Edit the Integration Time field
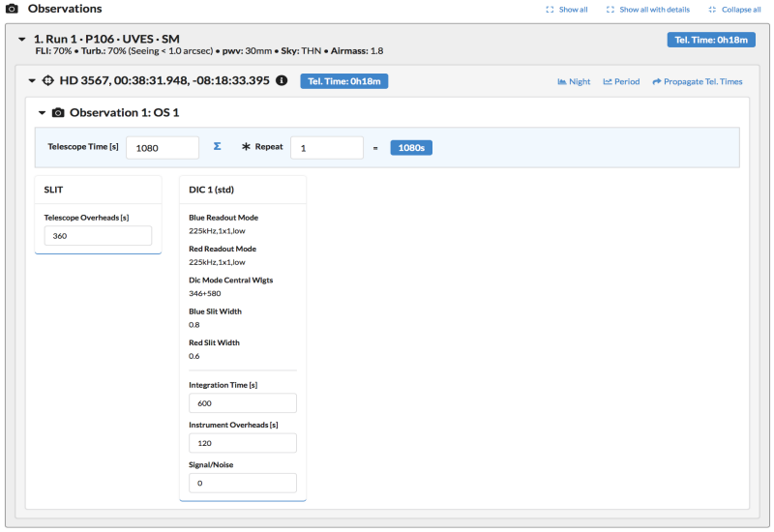Screen dimensions: 774x532 pyautogui.click(x=242, y=403)
